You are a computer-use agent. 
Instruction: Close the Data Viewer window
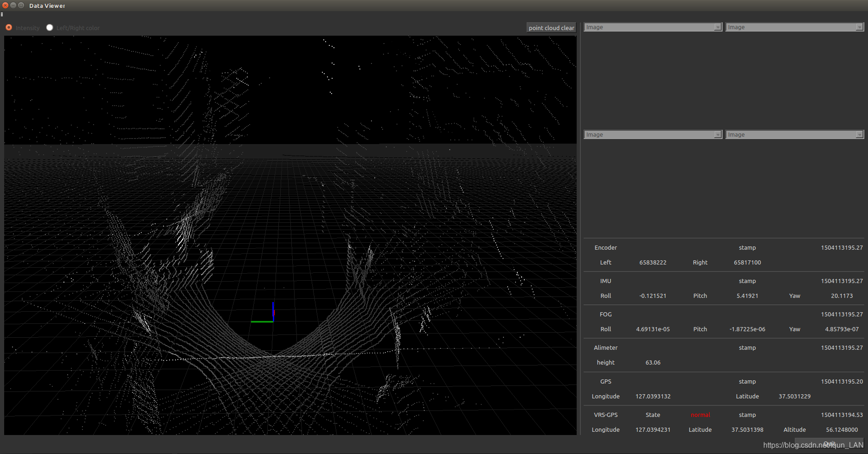click(x=5, y=6)
